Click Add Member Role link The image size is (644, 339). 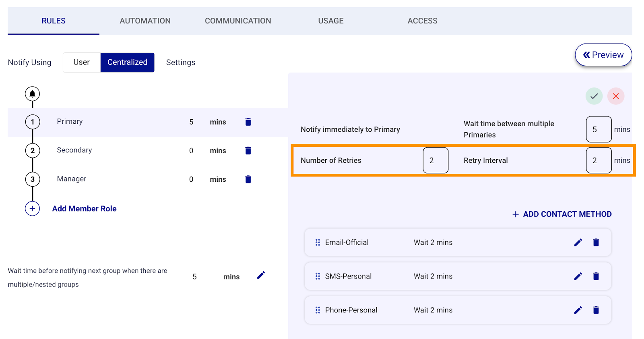[x=84, y=209]
